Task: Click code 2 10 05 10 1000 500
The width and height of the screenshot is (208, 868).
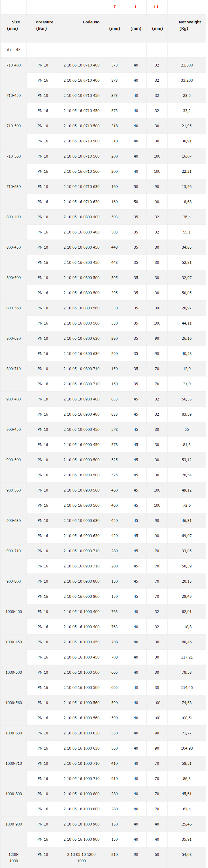Action: tap(81, 672)
